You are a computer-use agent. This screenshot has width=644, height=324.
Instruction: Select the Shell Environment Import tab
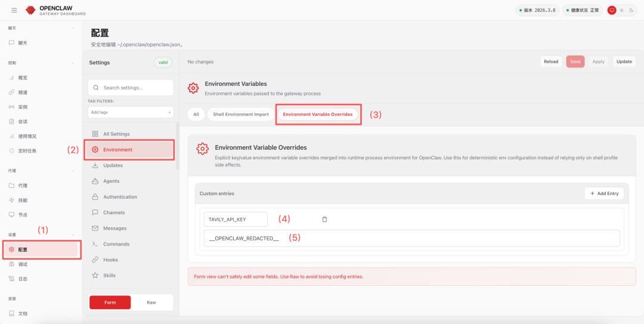click(x=241, y=114)
